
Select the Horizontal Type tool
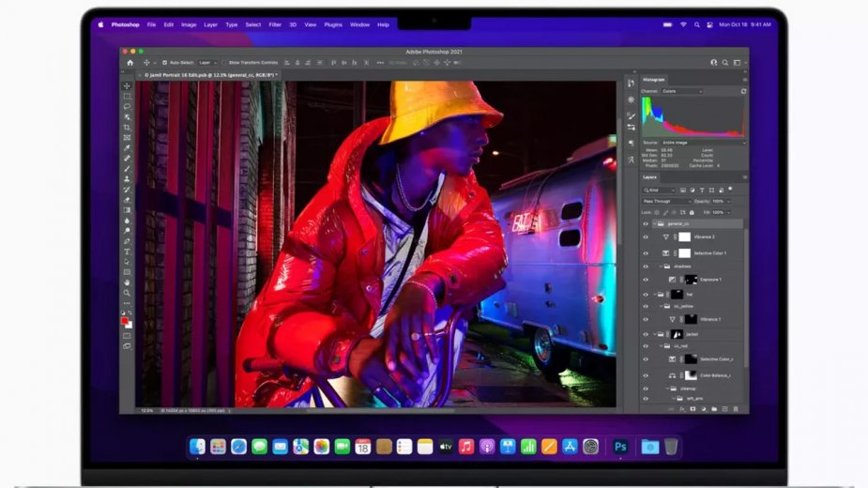tap(127, 252)
